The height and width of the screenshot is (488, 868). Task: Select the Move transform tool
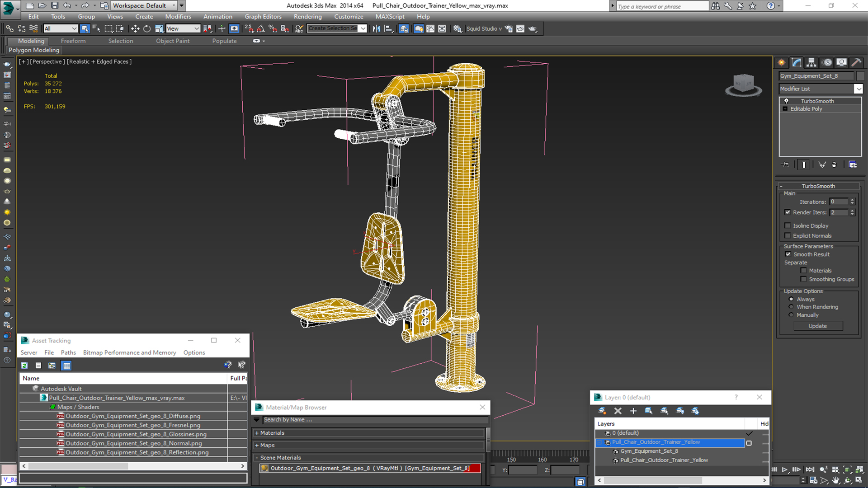[x=135, y=28]
